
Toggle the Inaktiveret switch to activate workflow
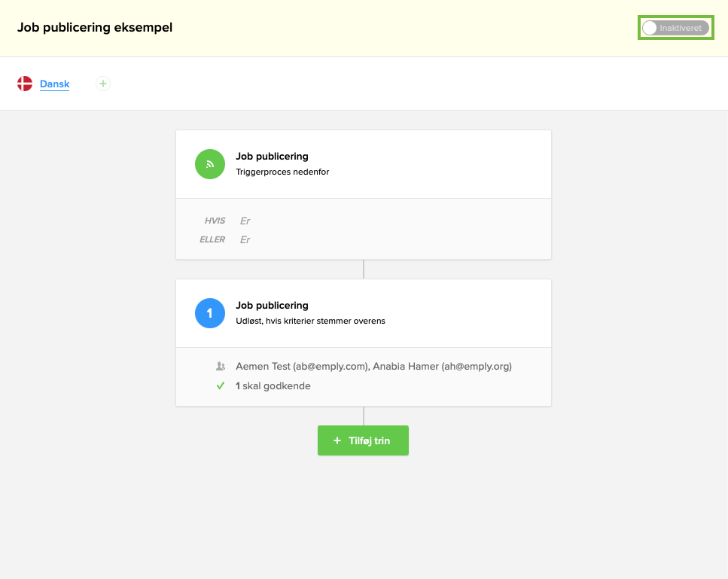tap(675, 27)
